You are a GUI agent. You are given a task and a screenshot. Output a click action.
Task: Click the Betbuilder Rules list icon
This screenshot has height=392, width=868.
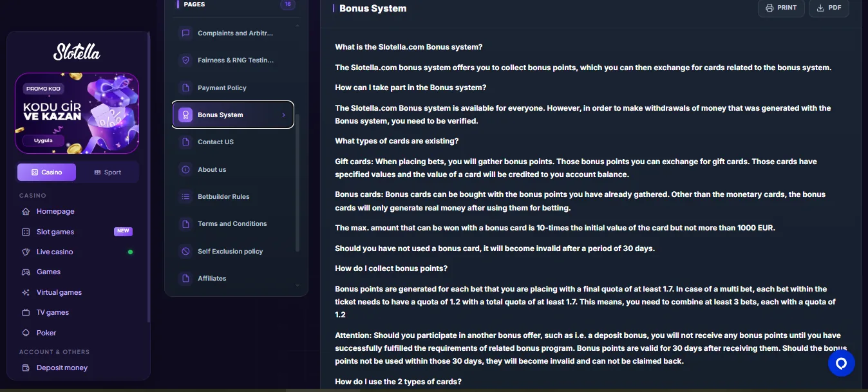point(185,196)
